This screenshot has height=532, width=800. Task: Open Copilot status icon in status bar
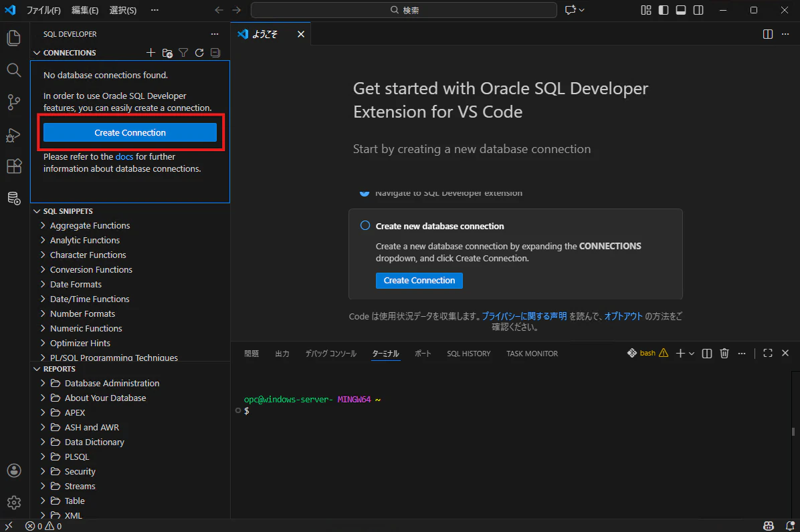tap(769, 526)
